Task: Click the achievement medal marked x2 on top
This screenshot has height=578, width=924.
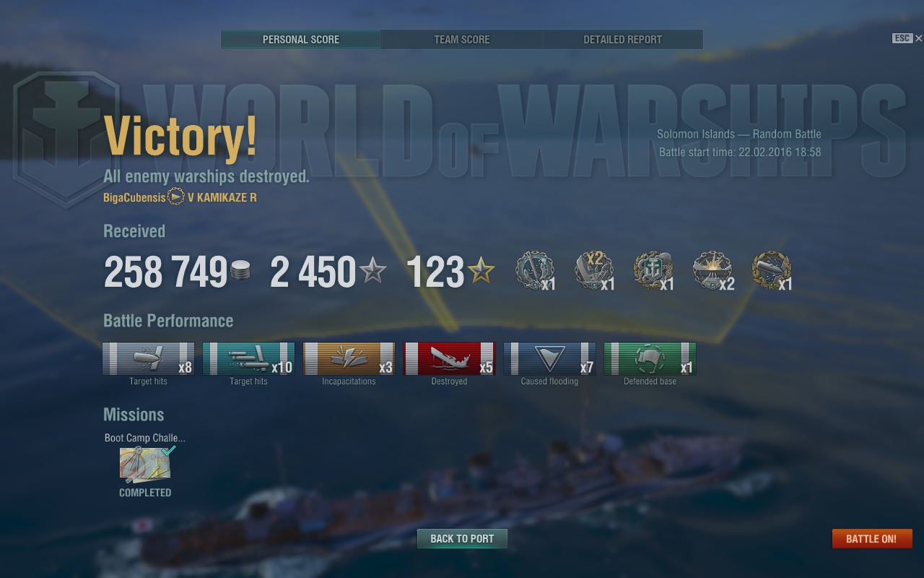Action: click(x=594, y=270)
